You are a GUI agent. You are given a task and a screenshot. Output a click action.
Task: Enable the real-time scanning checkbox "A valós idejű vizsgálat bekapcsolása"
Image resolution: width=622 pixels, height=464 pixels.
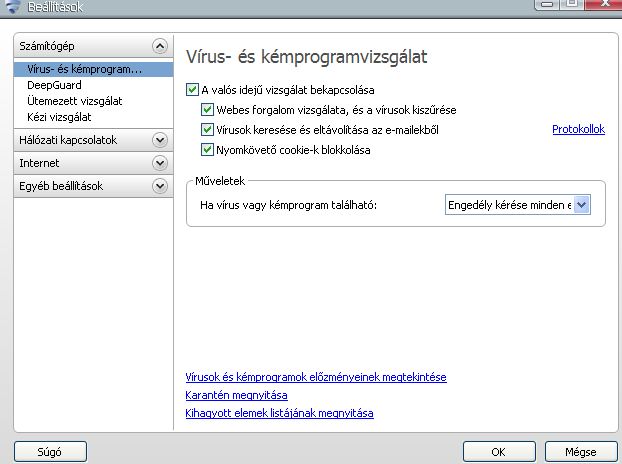[x=192, y=90]
